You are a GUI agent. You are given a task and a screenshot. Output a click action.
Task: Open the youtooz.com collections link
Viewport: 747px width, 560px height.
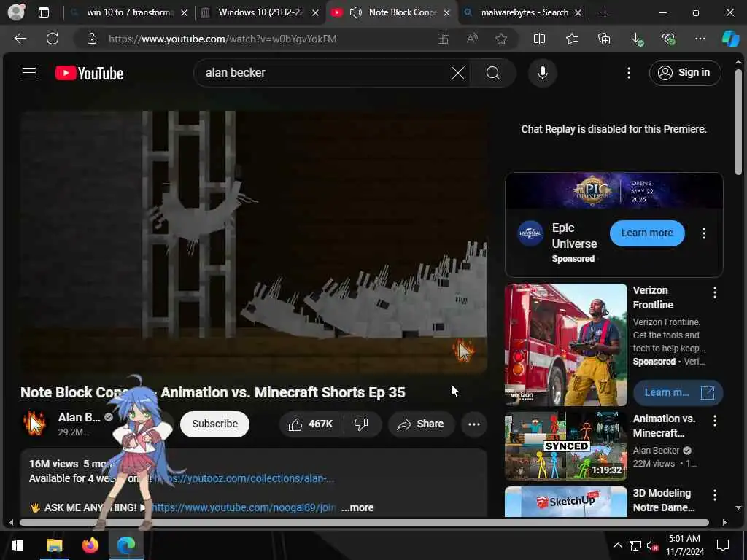coord(244,478)
